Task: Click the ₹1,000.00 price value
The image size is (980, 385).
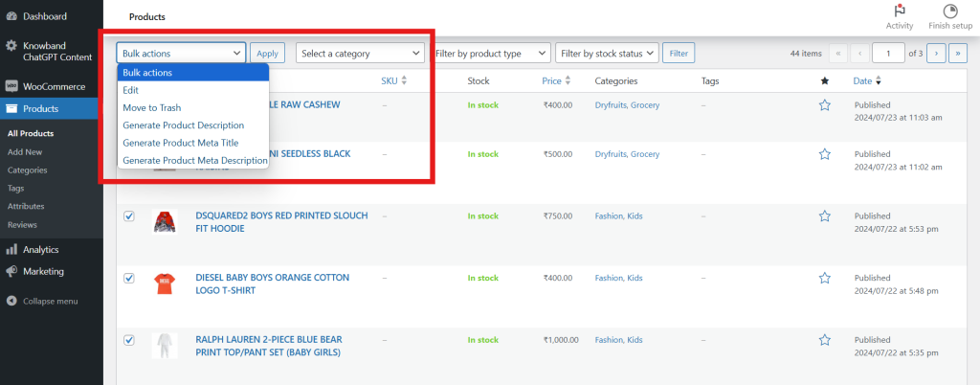Action: [x=561, y=340]
